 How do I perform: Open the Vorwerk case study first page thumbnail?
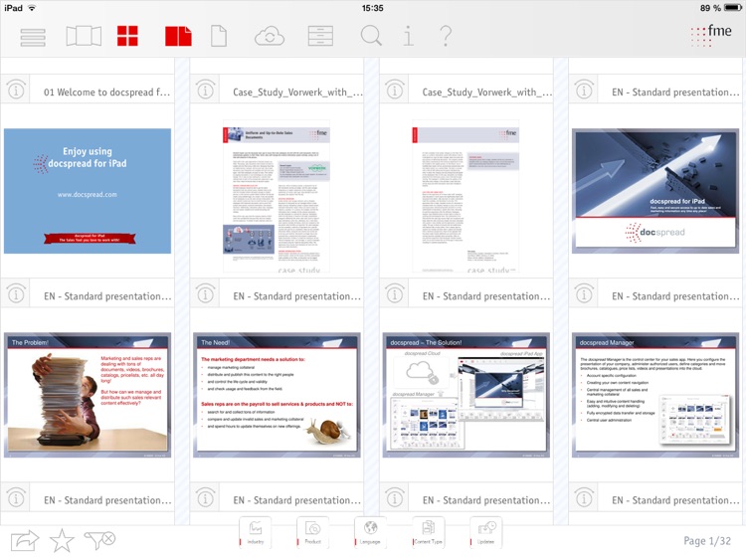277,196
